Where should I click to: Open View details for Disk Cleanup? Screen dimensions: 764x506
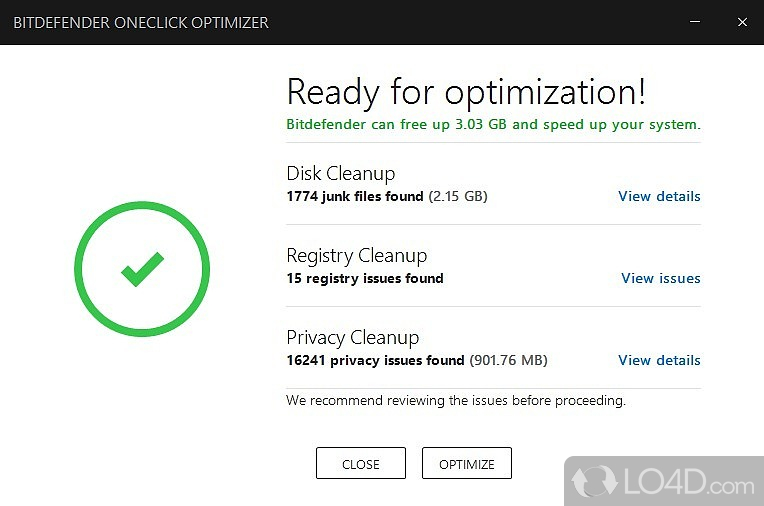point(659,196)
